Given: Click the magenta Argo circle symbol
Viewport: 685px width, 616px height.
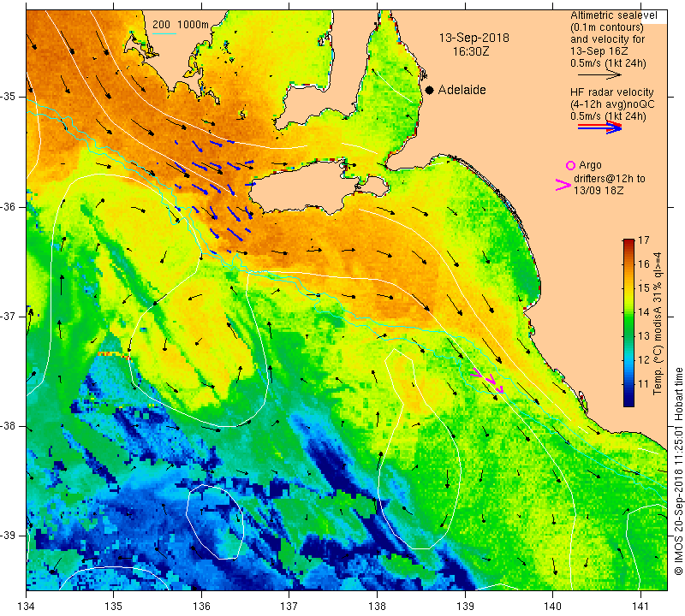Looking at the screenshot, I should [570, 165].
